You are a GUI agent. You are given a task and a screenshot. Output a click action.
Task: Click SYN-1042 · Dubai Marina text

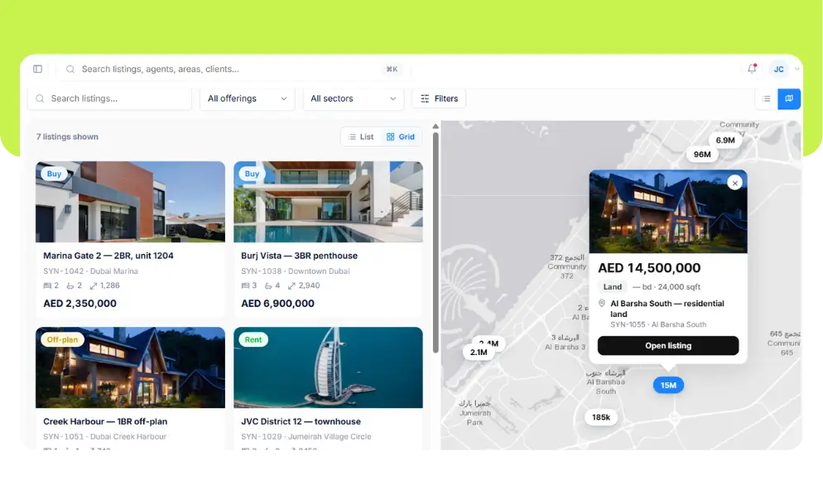pyautogui.click(x=91, y=271)
